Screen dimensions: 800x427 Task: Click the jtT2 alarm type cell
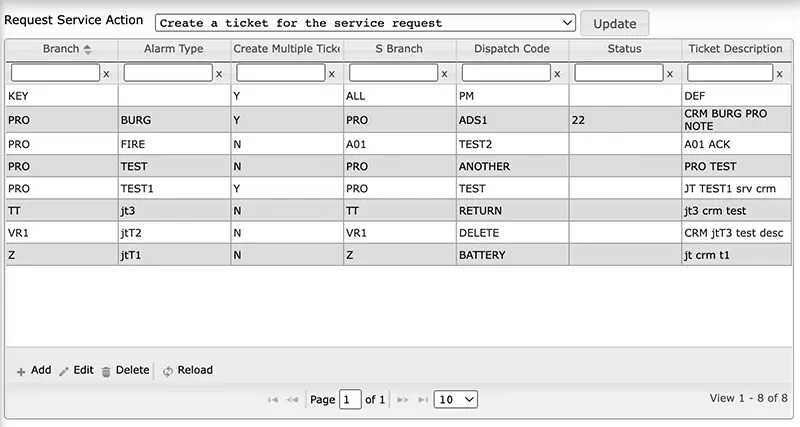click(174, 233)
